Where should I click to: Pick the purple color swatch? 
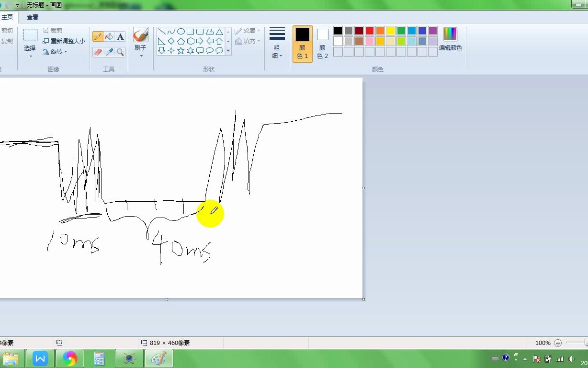pos(433,31)
